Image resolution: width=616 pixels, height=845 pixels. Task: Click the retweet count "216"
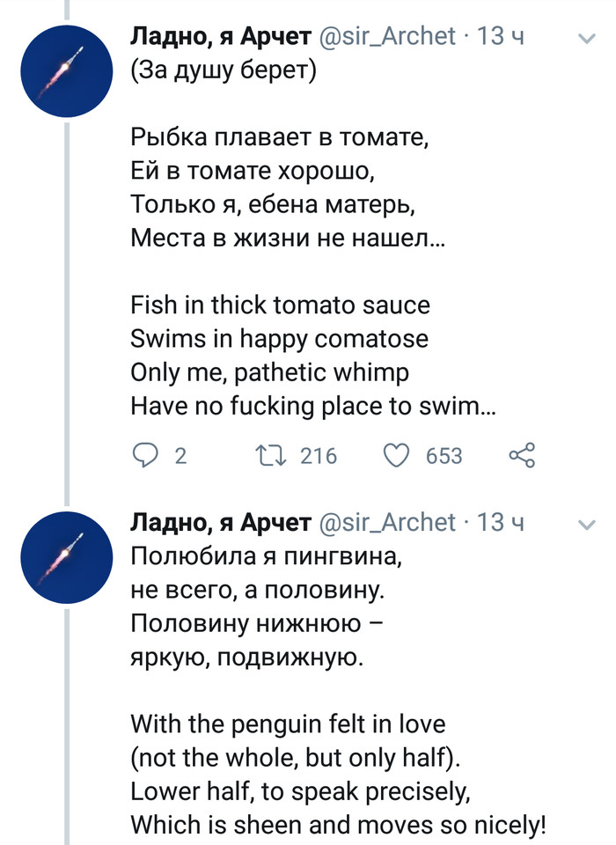[319, 456]
